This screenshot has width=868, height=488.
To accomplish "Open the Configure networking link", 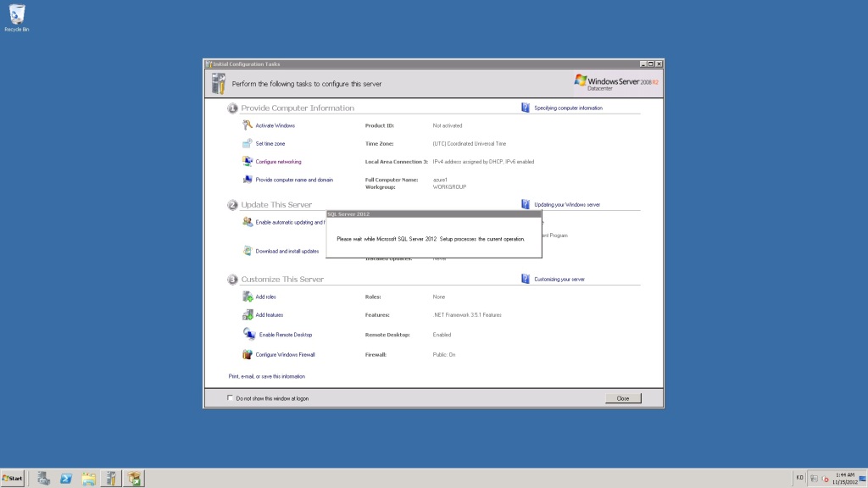I will click(x=278, y=162).
